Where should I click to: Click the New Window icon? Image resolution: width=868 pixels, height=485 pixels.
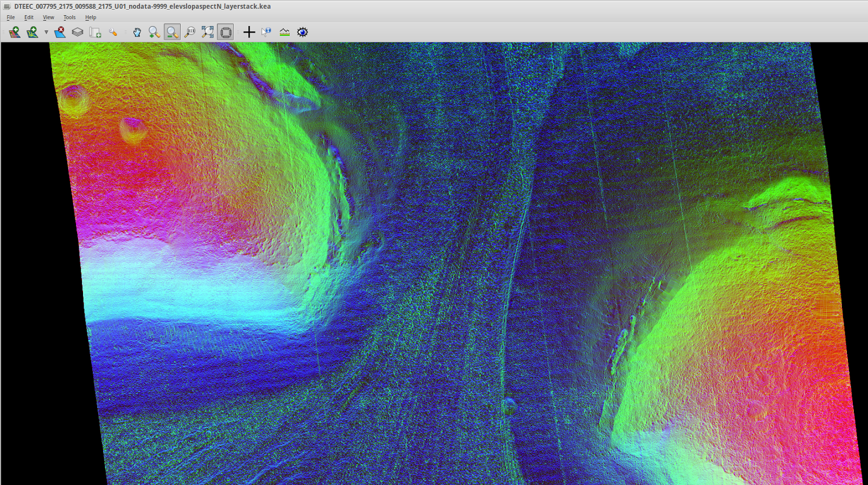tap(95, 33)
